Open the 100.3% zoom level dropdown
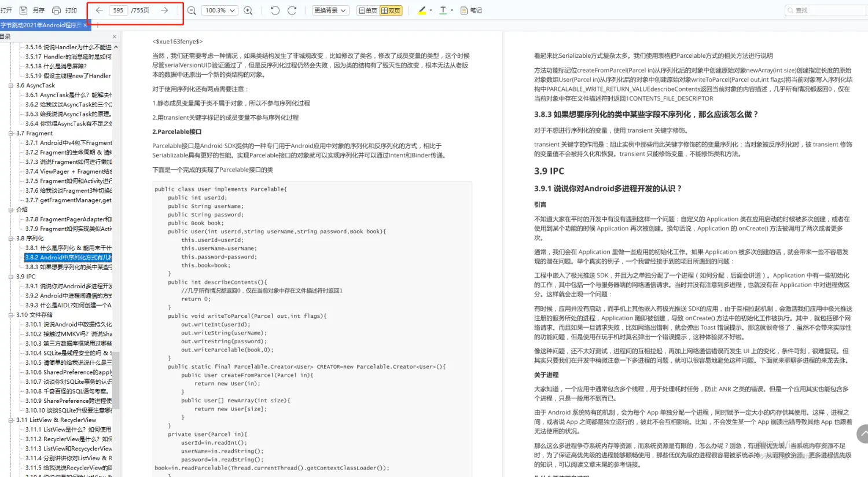The image size is (868, 477). [220, 10]
